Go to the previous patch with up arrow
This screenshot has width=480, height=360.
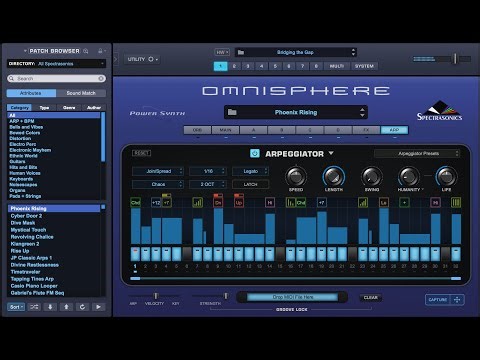click(66, 307)
